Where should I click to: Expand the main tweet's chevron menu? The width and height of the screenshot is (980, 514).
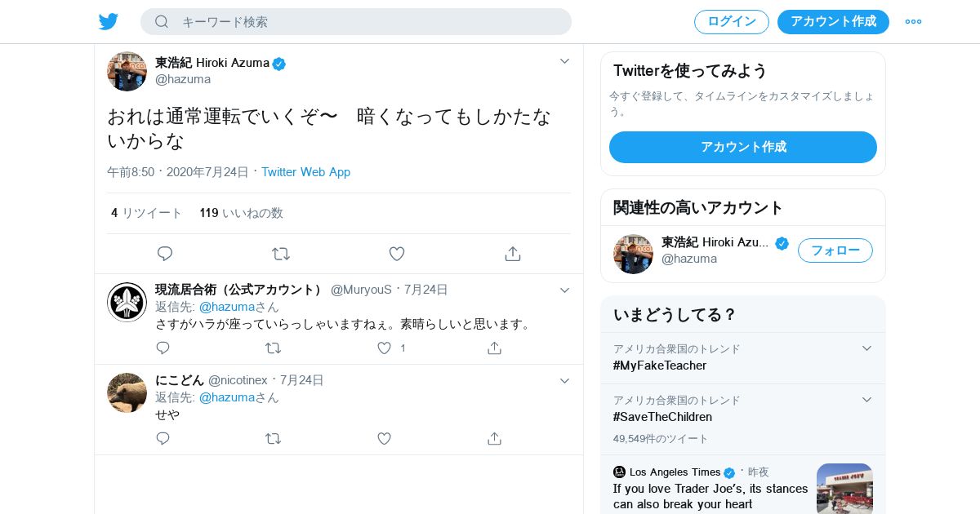coord(564,61)
